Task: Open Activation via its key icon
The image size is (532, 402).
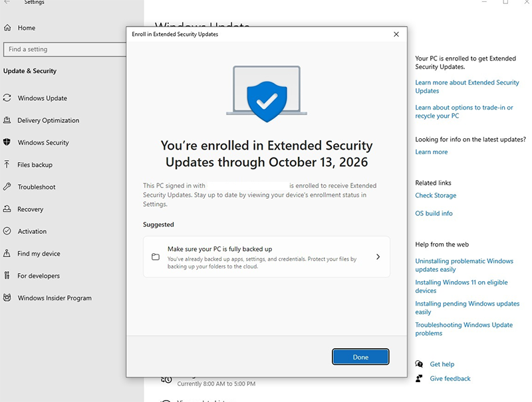Action: [7, 231]
